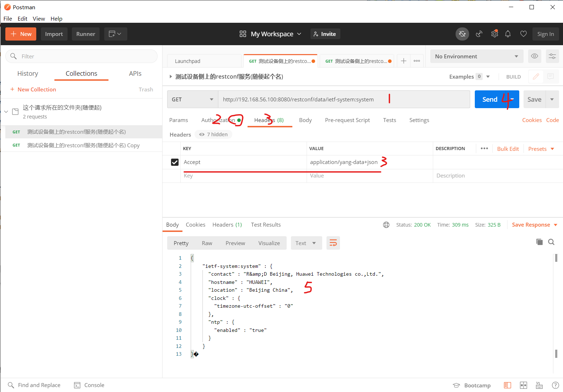Toggle line wrap in response viewer
The height and width of the screenshot is (392, 563).
tap(333, 243)
